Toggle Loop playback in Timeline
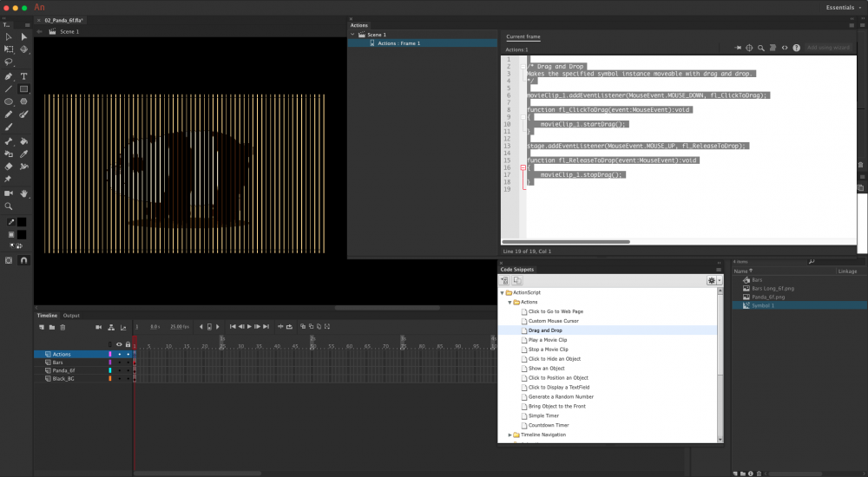 [x=289, y=327]
